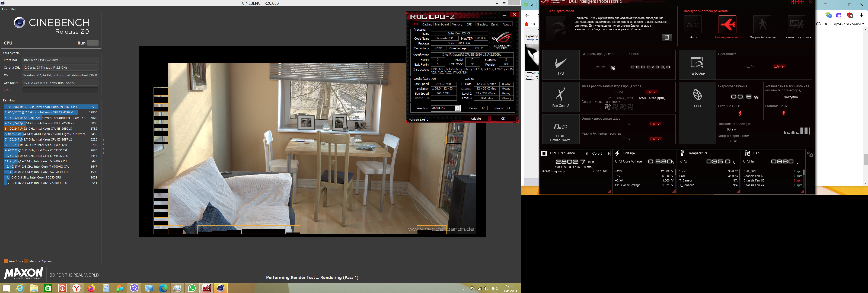Open monitoring settings gear icon

(x=810, y=154)
